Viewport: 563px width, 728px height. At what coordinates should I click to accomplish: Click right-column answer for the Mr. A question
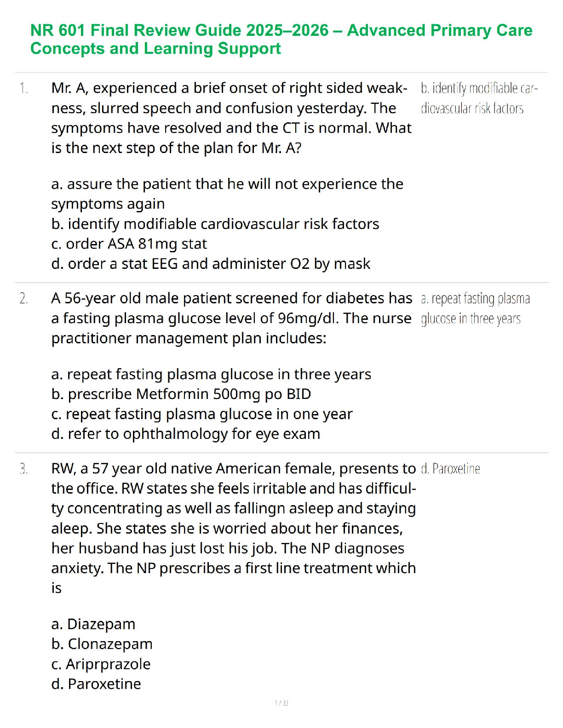(478, 98)
